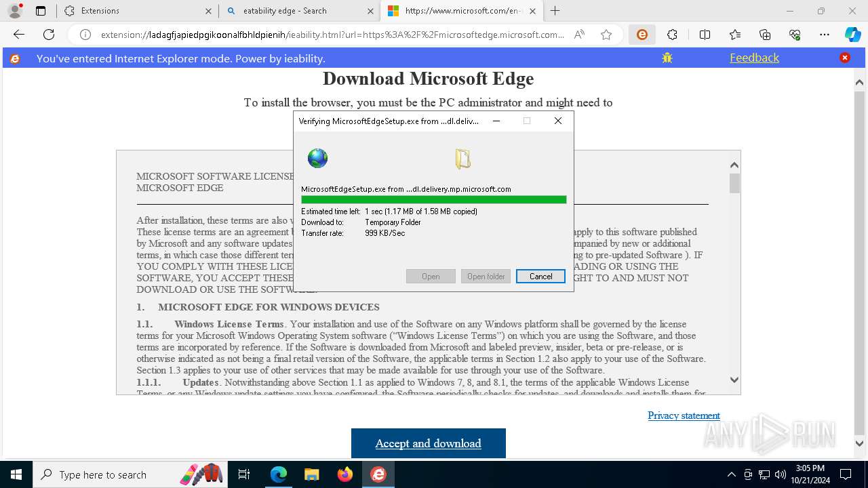Screen dimensions: 868x488
Task: Click the Download Microsoft Edge heading
Action: coord(429,79)
